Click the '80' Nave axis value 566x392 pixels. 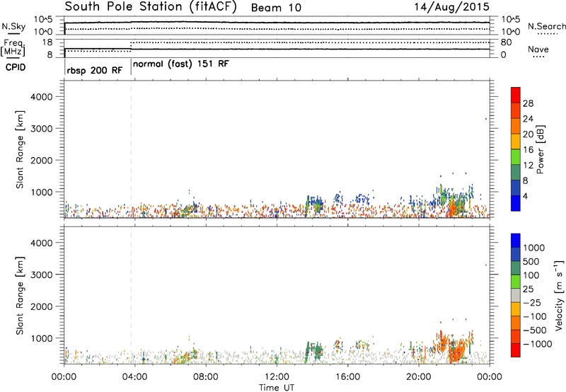point(506,42)
